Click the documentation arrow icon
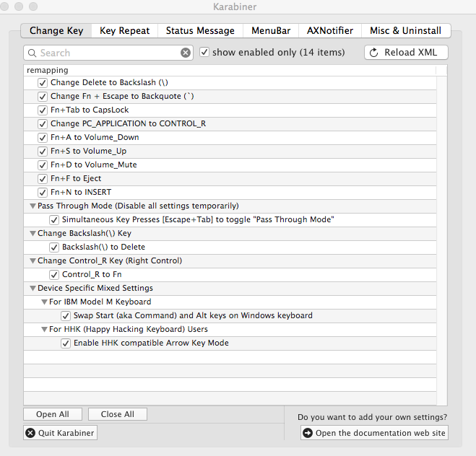Viewport: 476px width, 456px height. pos(308,433)
